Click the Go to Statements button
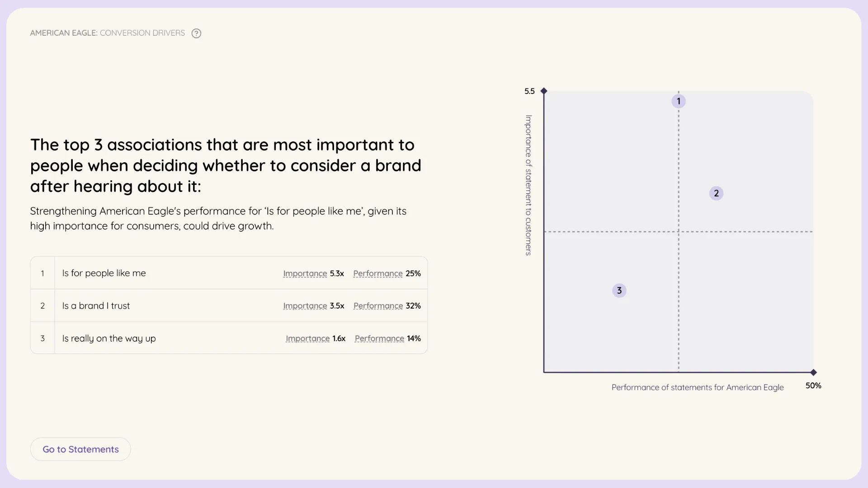Viewport: 868px width, 488px height. (x=80, y=449)
